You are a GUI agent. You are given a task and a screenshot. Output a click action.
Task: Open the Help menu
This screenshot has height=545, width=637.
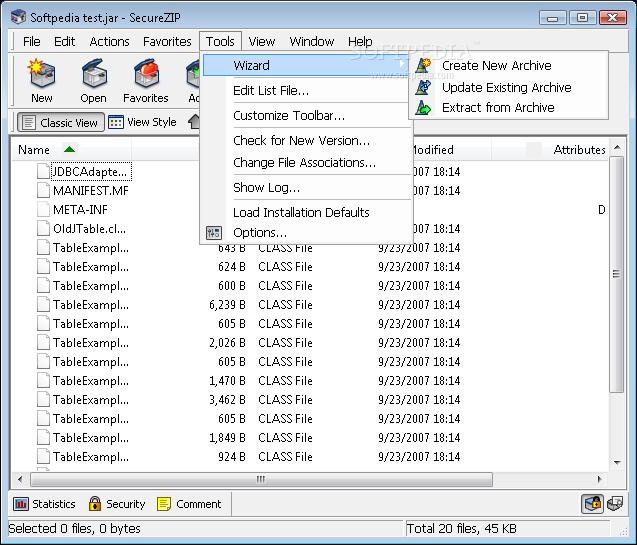tap(360, 41)
